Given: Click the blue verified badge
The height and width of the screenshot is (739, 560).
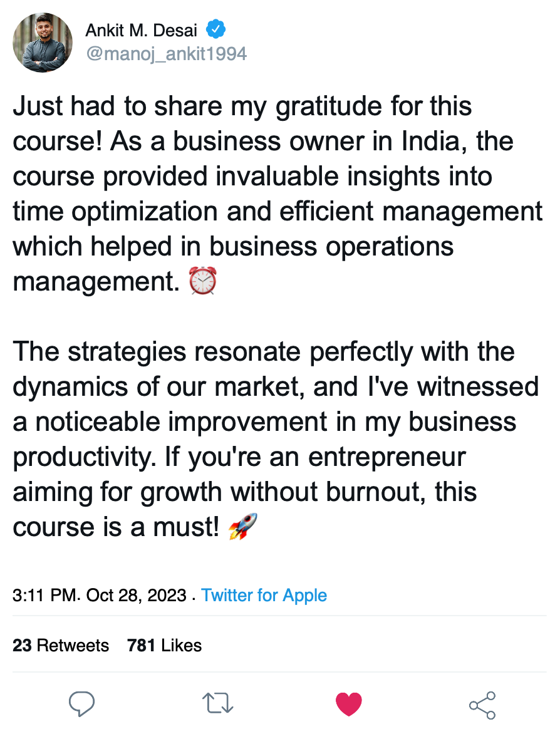Looking at the screenshot, I should pyautogui.click(x=217, y=29).
